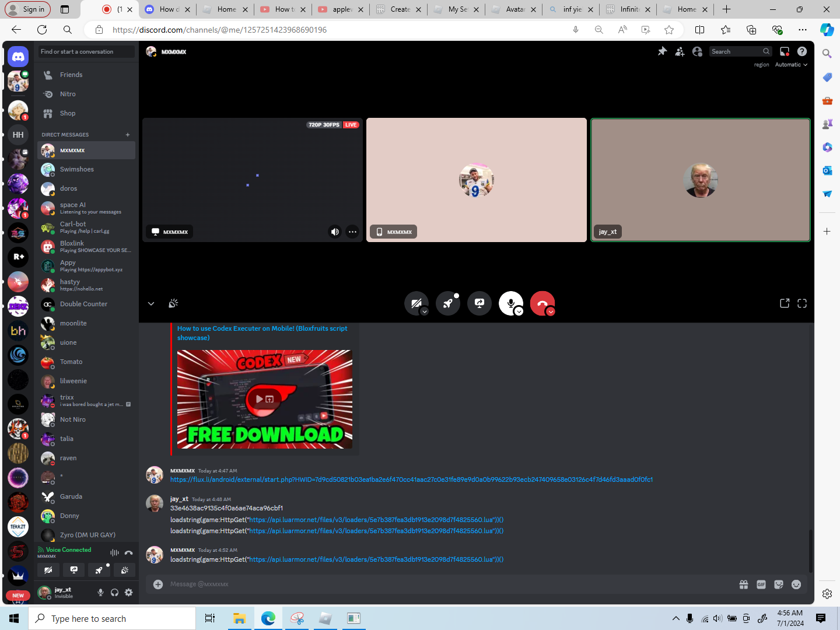
Task: Show user profile icon in header
Action: point(697,51)
